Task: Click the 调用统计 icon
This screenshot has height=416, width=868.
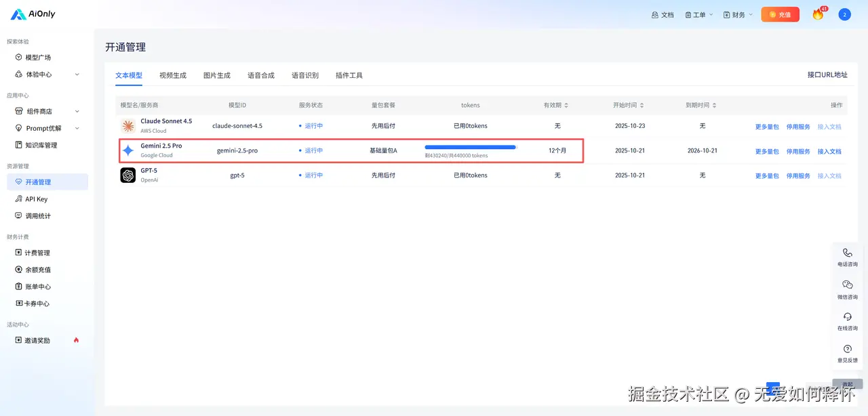Action: pyautogui.click(x=18, y=215)
